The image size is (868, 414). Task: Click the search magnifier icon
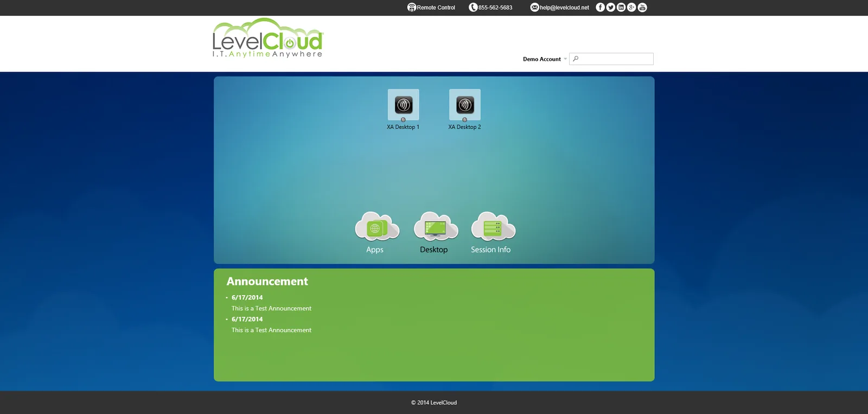click(576, 59)
